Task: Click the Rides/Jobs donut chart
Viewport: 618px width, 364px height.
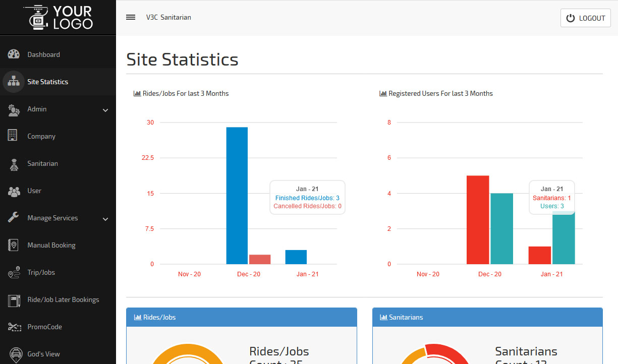Action: tap(188, 353)
